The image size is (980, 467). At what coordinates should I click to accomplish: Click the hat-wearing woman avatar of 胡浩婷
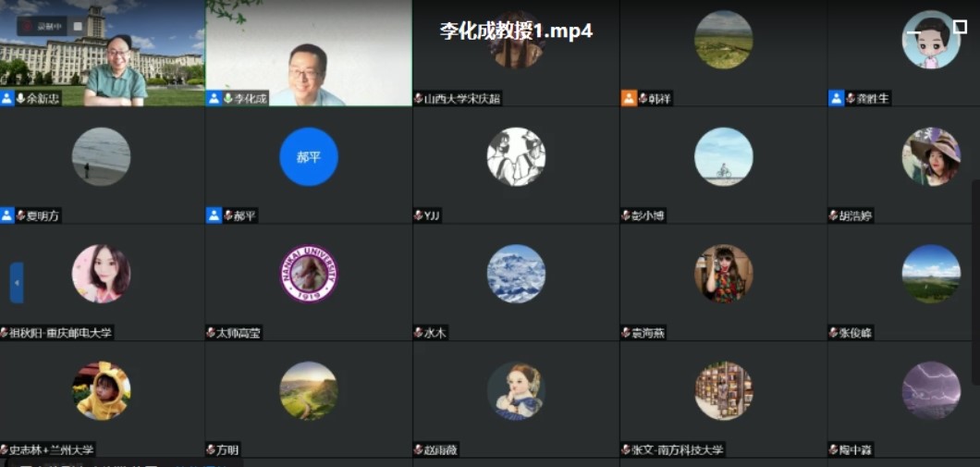click(x=931, y=157)
